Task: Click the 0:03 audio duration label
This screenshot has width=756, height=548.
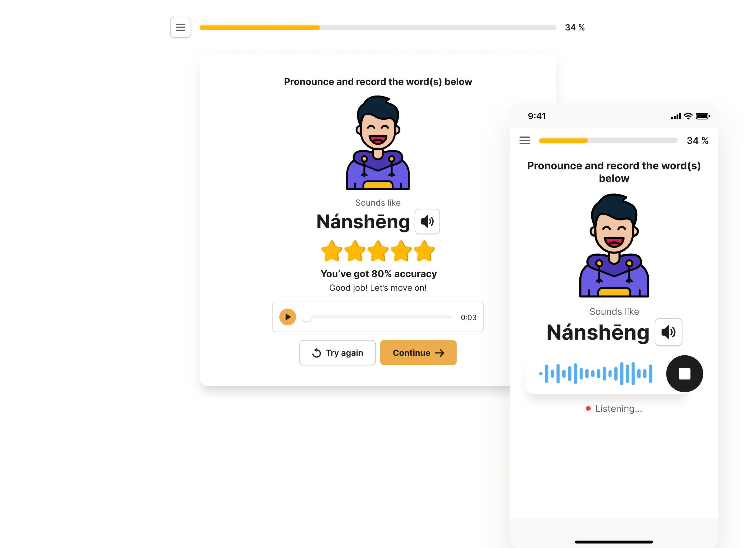Action: coord(468,317)
